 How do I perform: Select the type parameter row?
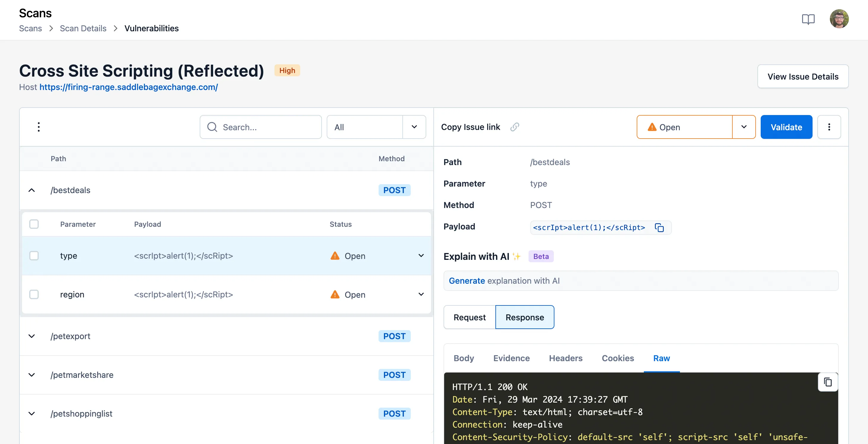point(227,256)
